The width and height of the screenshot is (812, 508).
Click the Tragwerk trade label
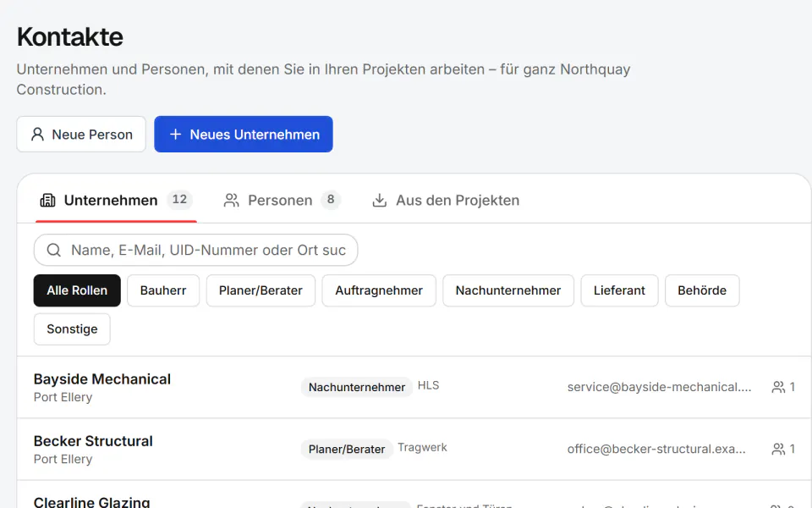[422, 447]
